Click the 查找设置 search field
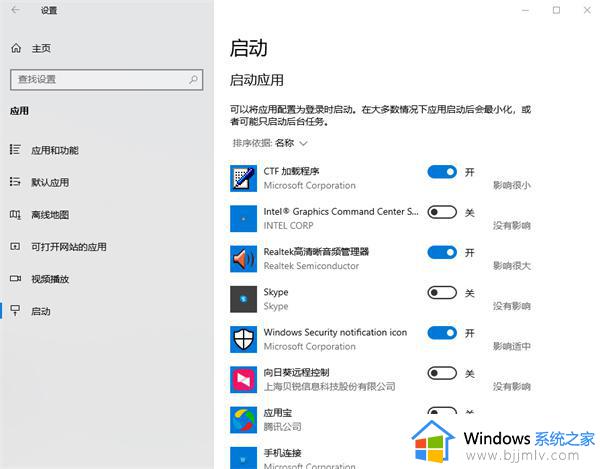This screenshot has height=469, width=600. [x=106, y=80]
